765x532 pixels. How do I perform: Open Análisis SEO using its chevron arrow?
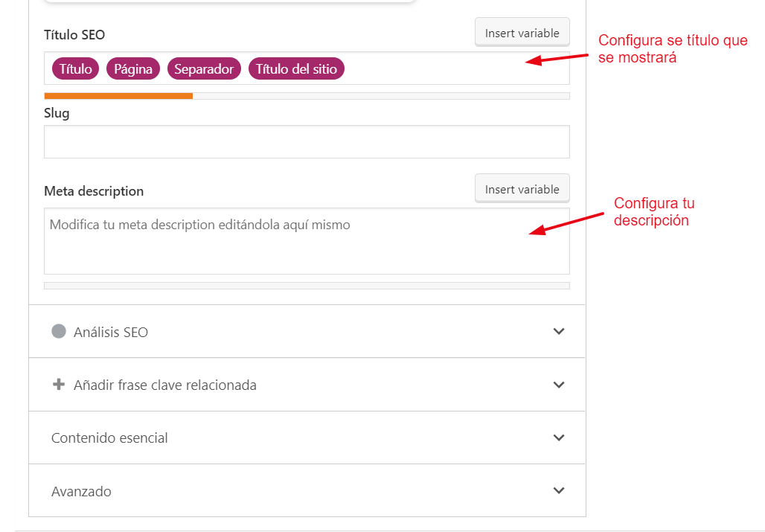559,332
